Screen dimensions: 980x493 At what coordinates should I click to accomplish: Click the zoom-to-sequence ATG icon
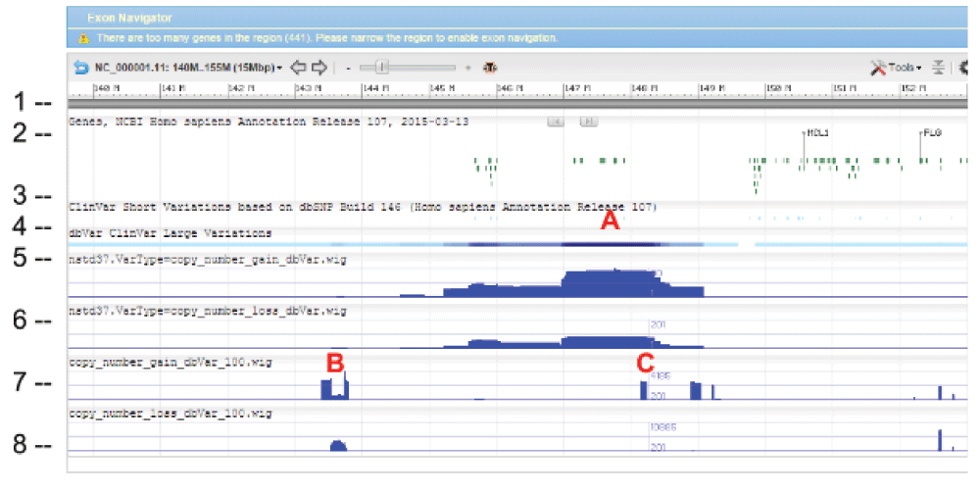(x=489, y=68)
